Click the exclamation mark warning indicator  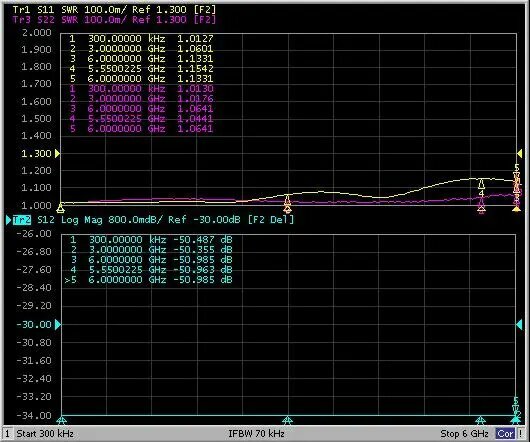coord(521,434)
